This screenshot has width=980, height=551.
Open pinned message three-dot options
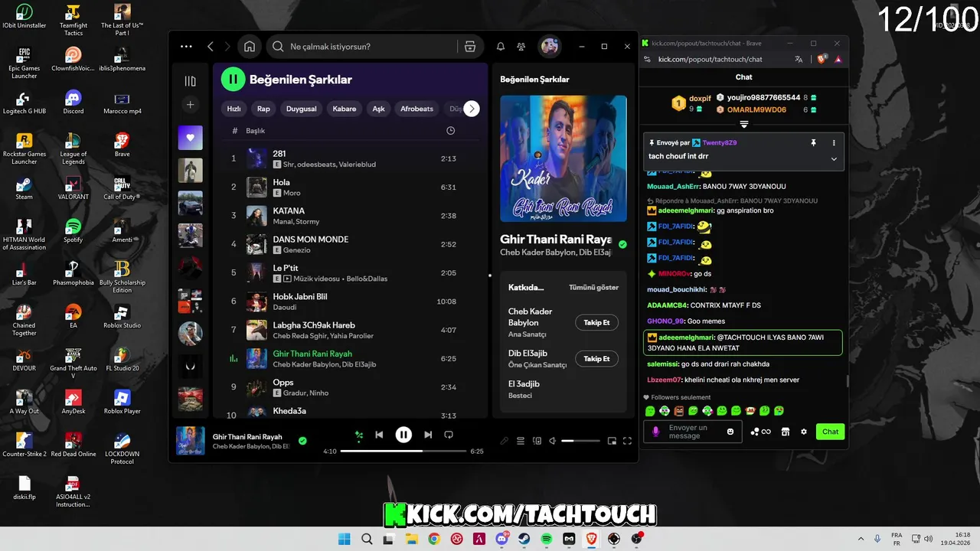[x=834, y=142]
